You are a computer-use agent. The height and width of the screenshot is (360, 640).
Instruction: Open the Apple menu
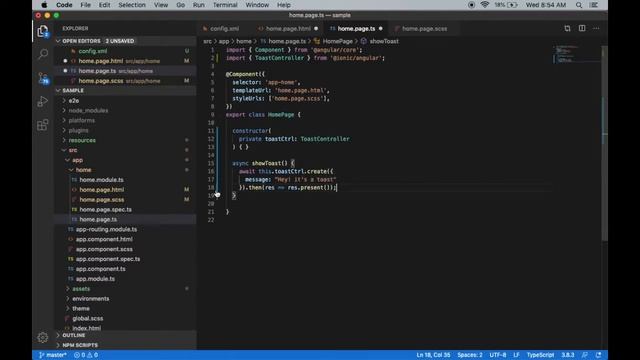pos(44,5)
